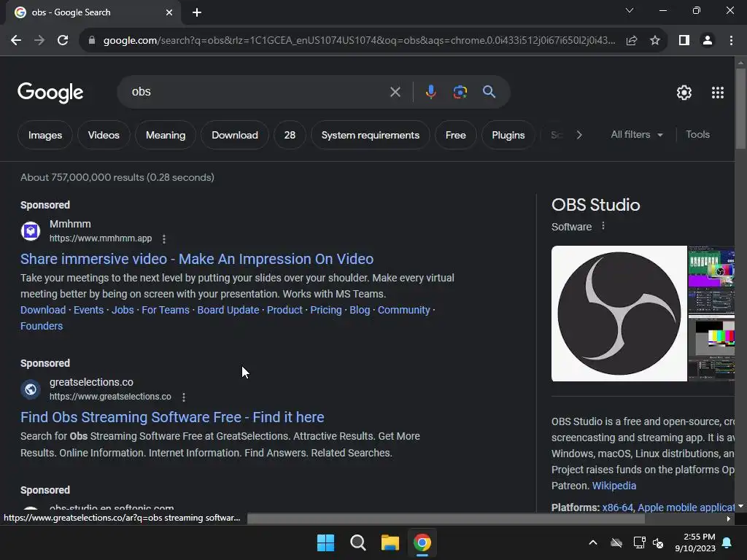View site information padlock icon

(92, 41)
